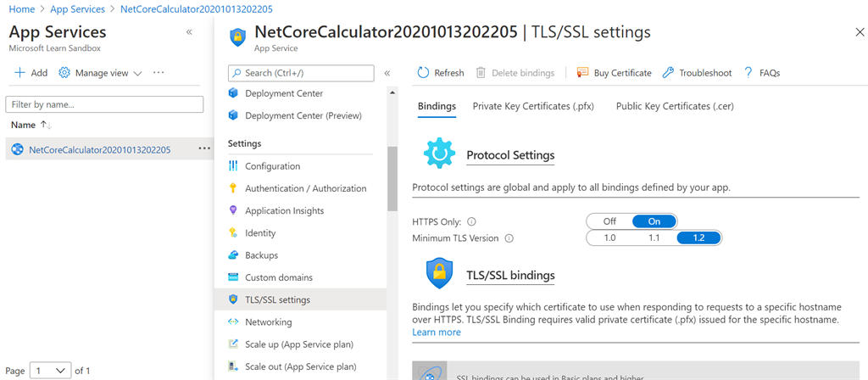Viewport: 868px width, 380px height.
Task: Open Troubleshoot wrench icon
Action: tap(668, 73)
